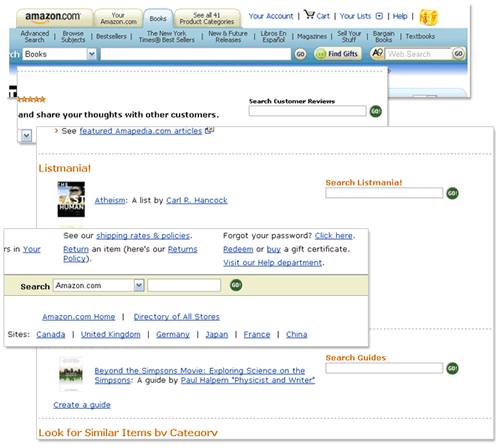
Task: Open the Japan site link
Action: (x=217, y=334)
